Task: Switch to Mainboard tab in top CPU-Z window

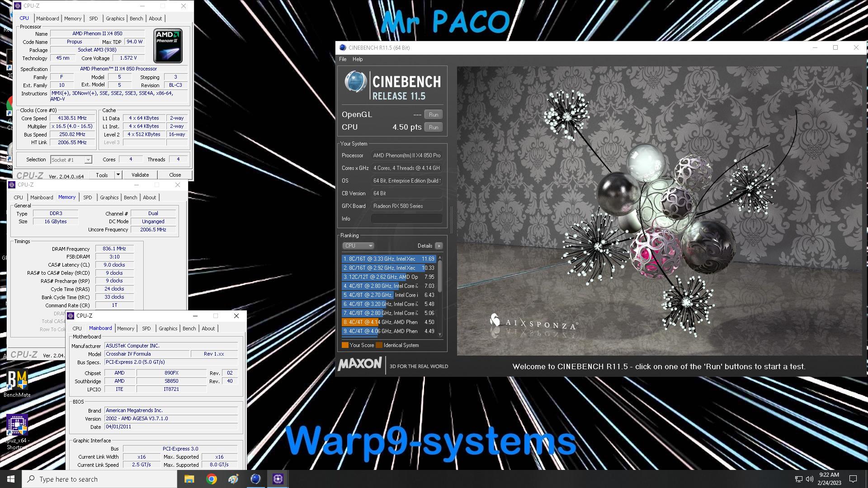Action: [47, 19]
